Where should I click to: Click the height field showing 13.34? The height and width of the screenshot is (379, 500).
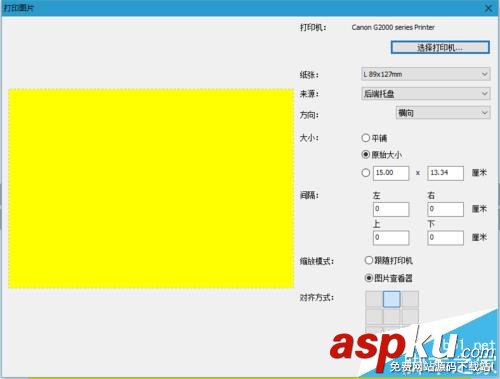tap(445, 173)
